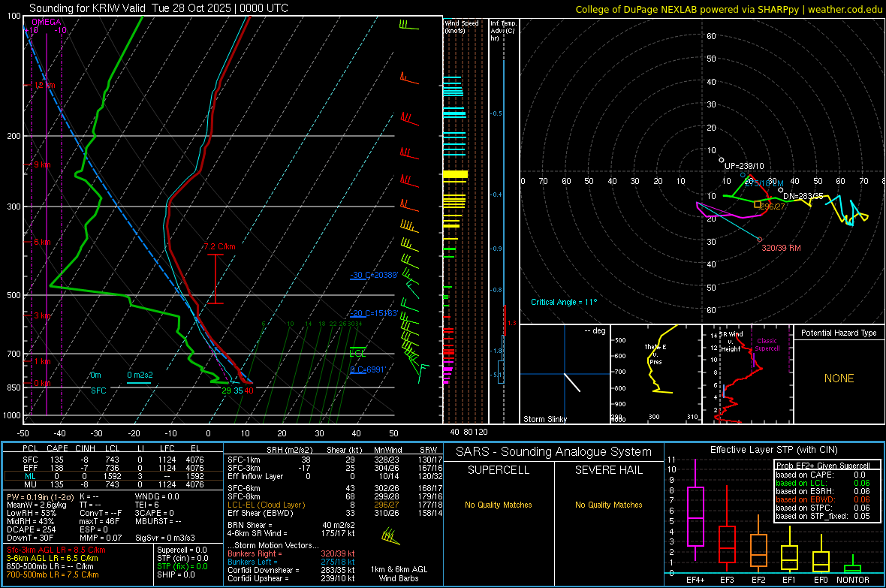
Task: Click the 'maxT = 46F' value
Action: 99,521
